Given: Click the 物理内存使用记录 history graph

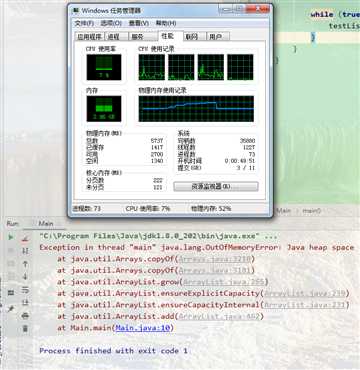Looking at the screenshot, I should (196, 109).
